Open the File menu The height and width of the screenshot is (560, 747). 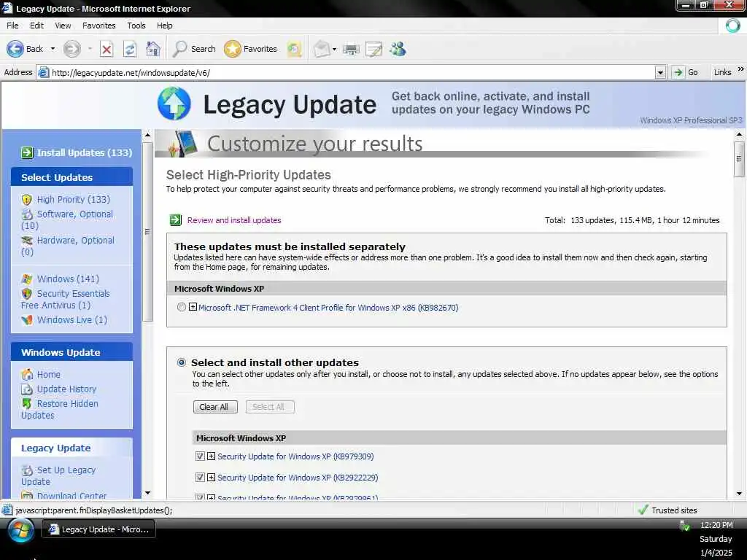13,26
